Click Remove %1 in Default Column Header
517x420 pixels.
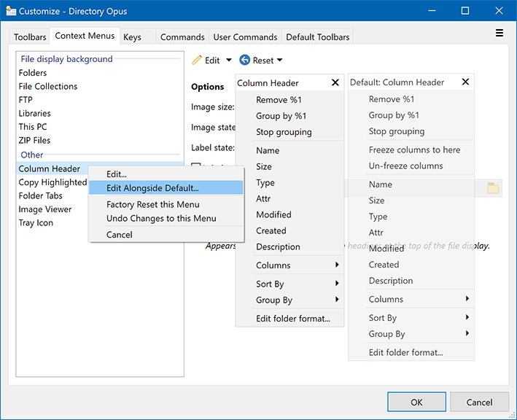(x=411, y=99)
